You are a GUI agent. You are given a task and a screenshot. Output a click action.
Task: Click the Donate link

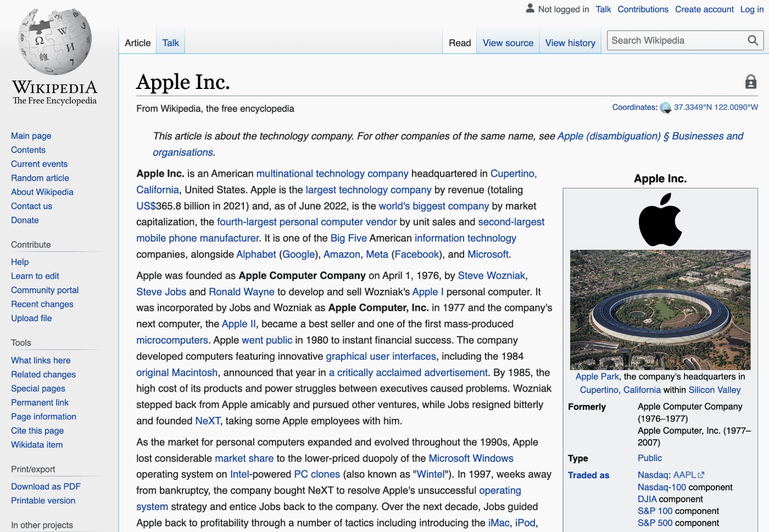click(25, 220)
